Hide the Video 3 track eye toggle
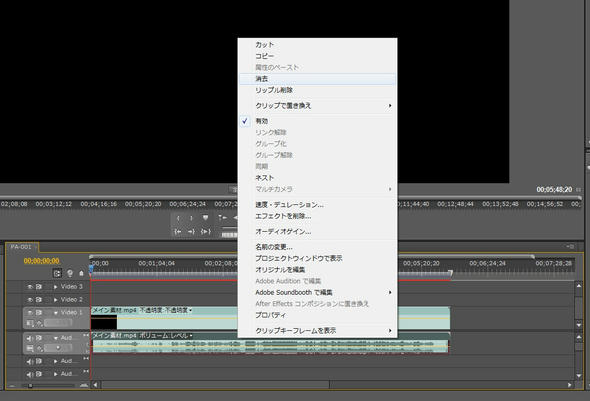 [x=30, y=287]
